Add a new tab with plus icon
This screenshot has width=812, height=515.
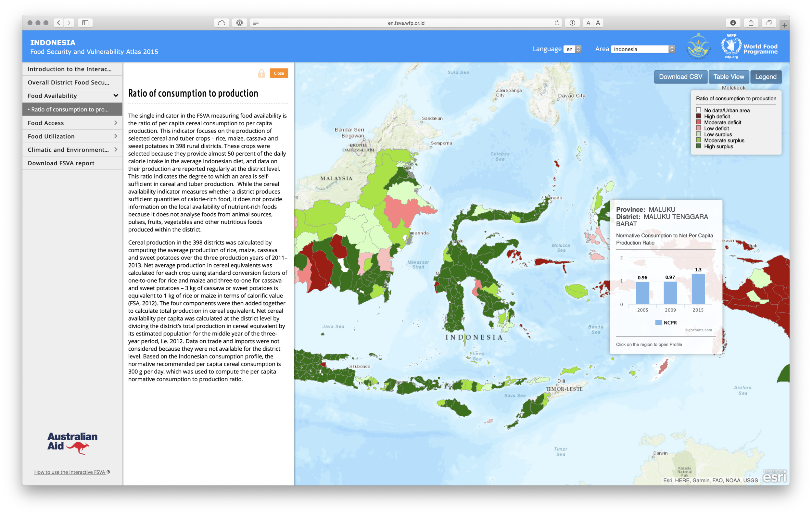pos(784,25)
